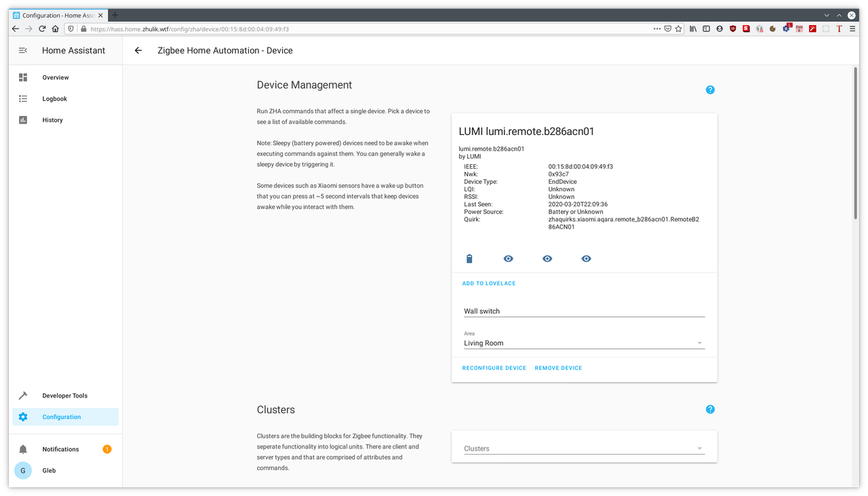Open uBlock Origin extension
Screen dimensions: 868x496
click(733, 29)
